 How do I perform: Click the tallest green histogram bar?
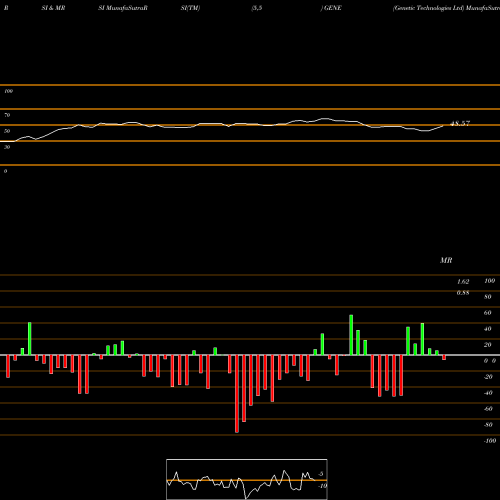[351, 335]
